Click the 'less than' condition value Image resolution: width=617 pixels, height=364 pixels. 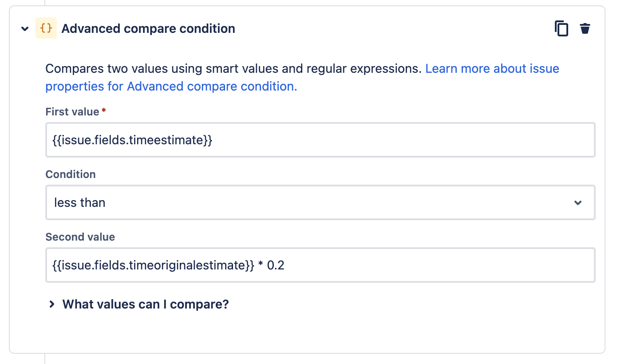(79, 202)
